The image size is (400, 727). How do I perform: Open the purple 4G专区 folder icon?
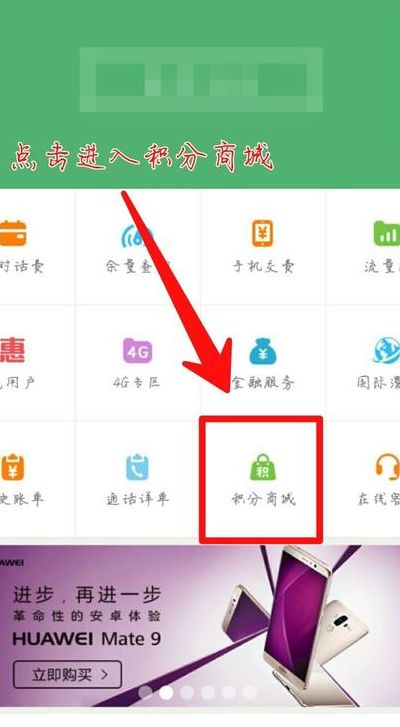138,351
